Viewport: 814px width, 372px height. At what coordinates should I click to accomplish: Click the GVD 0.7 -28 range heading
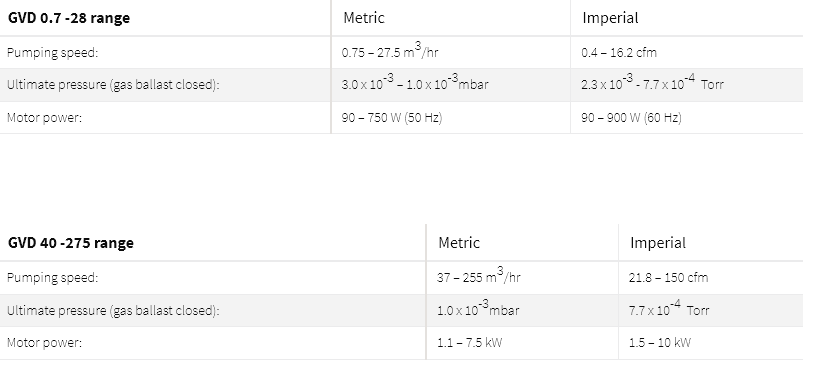(69, 18)
